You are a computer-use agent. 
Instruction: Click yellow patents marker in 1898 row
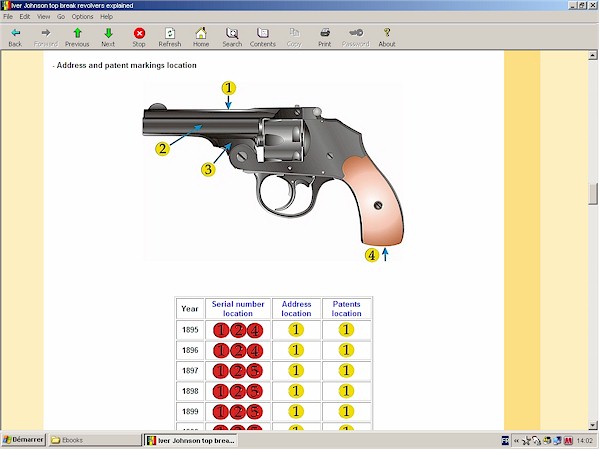(346, 391)
